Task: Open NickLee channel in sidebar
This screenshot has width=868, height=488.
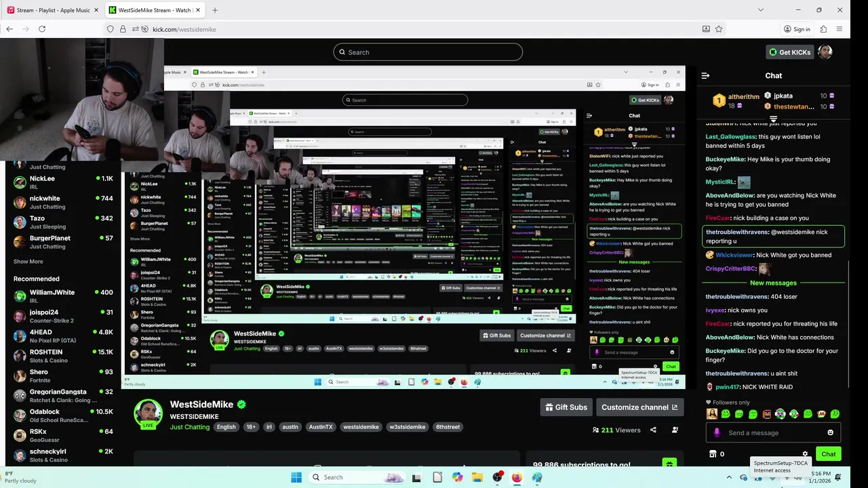Action: pyautogui.click(x=62, y=182)
